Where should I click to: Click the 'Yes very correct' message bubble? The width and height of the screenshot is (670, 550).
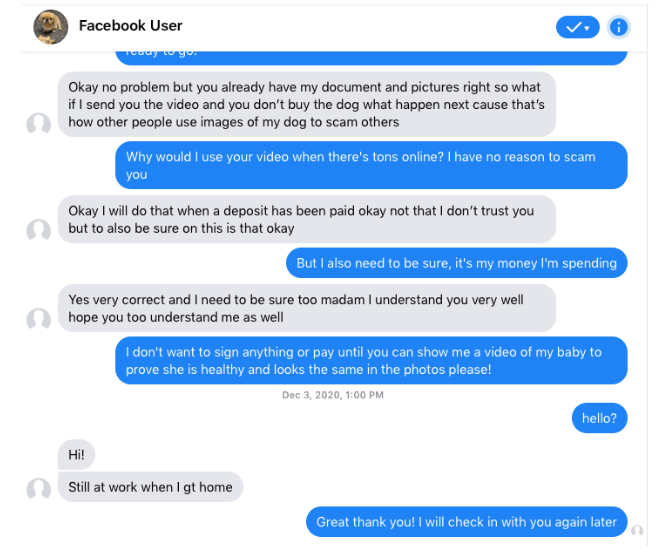307,308
